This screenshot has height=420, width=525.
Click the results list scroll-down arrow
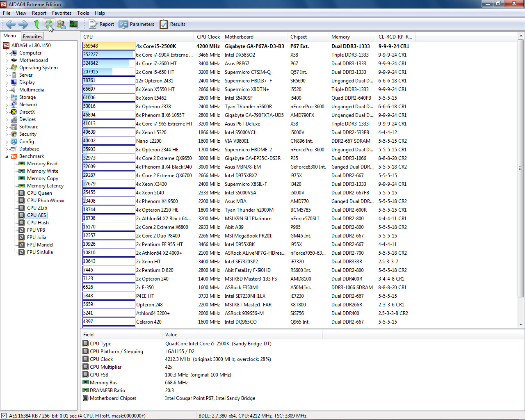[x=521, y=325]
